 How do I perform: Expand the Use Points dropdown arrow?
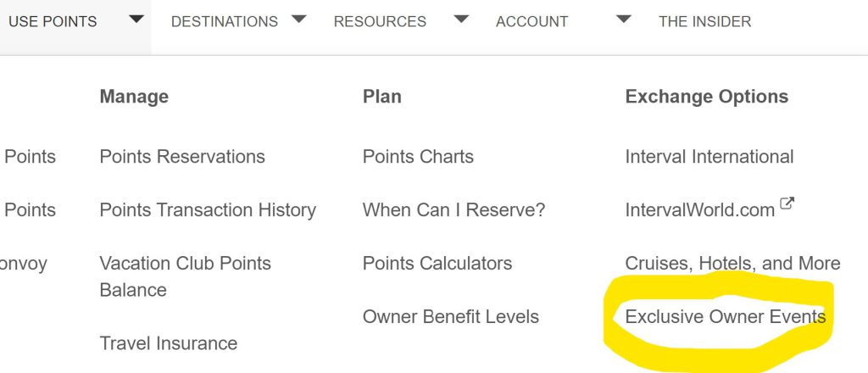click(136, 19)
